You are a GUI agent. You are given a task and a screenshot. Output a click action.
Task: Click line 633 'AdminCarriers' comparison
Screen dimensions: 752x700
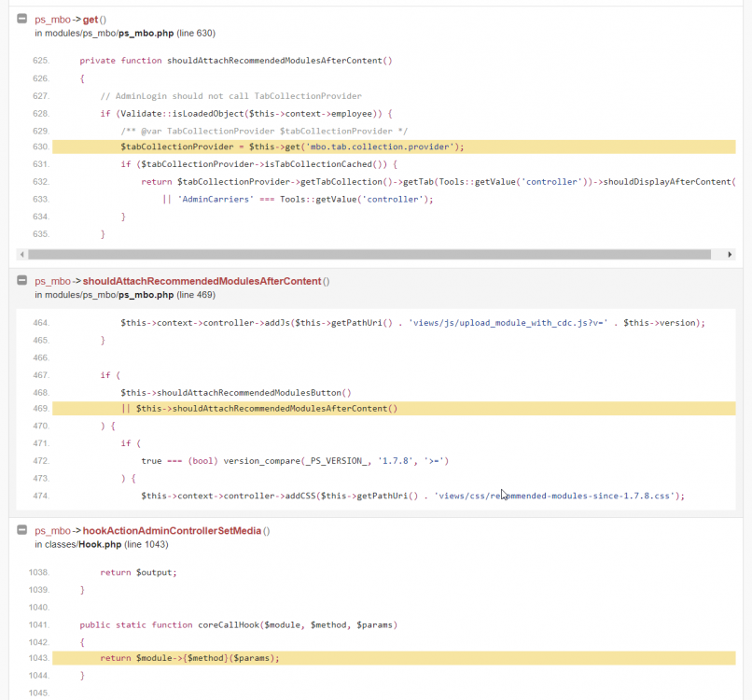(x=298, y=199)
